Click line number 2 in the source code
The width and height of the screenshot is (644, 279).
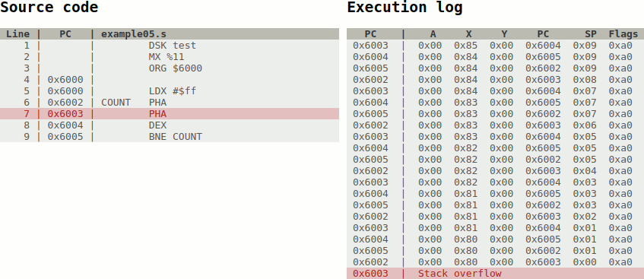pos(27,57)
